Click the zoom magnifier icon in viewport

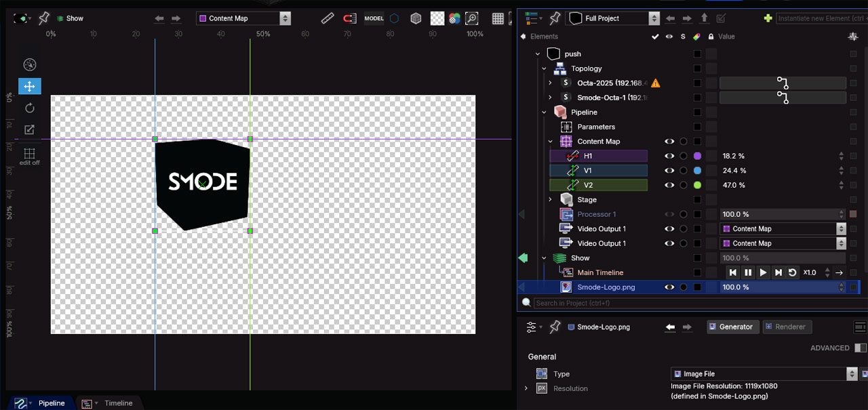coord(471,18)
